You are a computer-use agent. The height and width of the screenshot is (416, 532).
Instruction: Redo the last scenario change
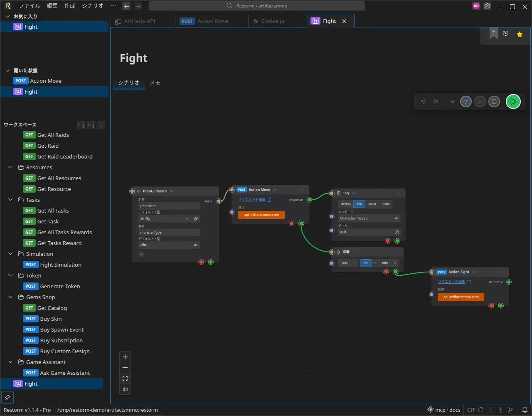tap(436, 102)
